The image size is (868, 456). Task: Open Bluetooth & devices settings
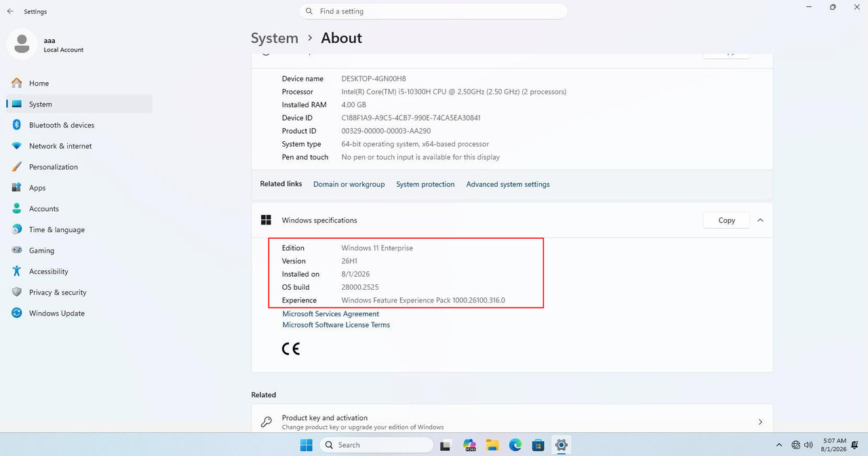click(79, 125)
